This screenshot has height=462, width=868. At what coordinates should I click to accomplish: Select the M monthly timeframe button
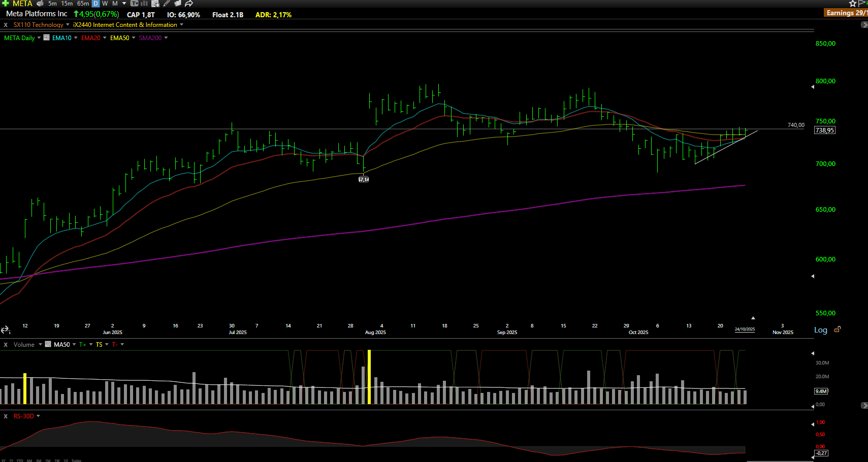tap(115, 3)
